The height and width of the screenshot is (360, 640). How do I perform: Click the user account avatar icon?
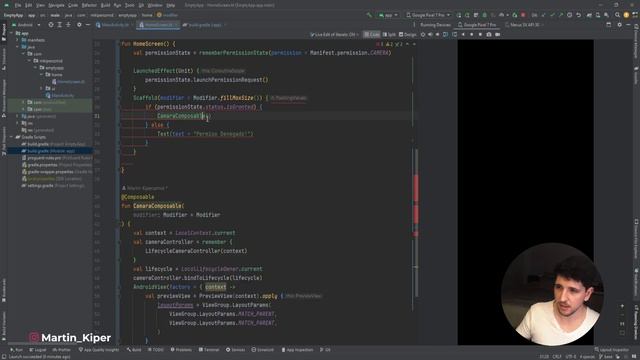(626, 15)
